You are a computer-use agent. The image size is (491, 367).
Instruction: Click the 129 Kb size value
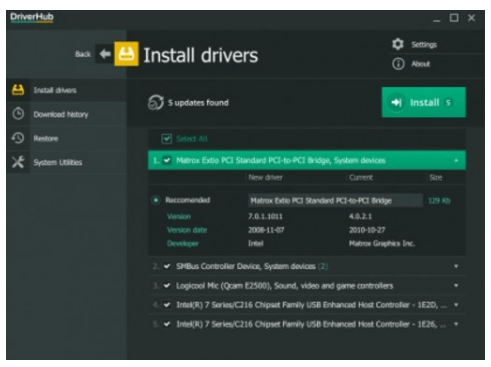click(x=439, y=200)
